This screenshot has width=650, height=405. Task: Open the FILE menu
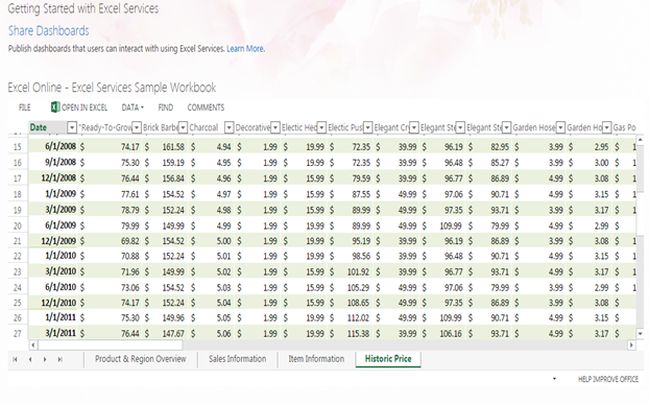tap(25, 107)
